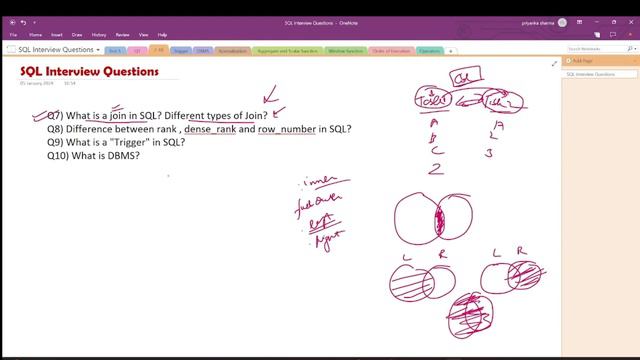The image size is (640, 360).
Task: Minimize the OneNote window
Action: (596, 22)
